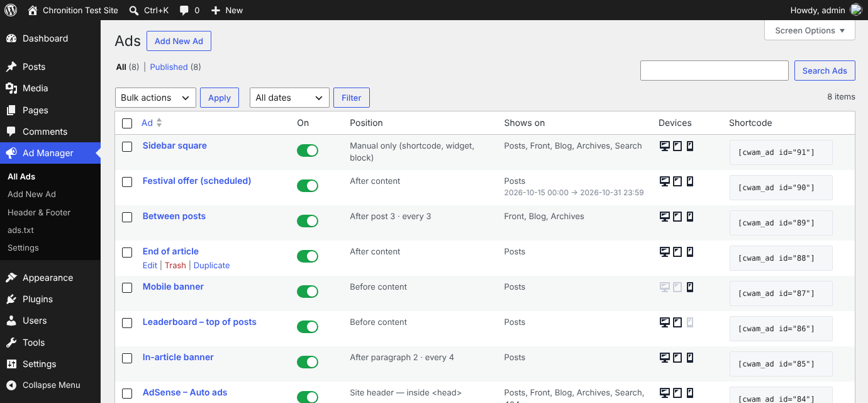The image size is (868, 403).
Task: Click the Search Ads button
Action: tap(825, 71)
